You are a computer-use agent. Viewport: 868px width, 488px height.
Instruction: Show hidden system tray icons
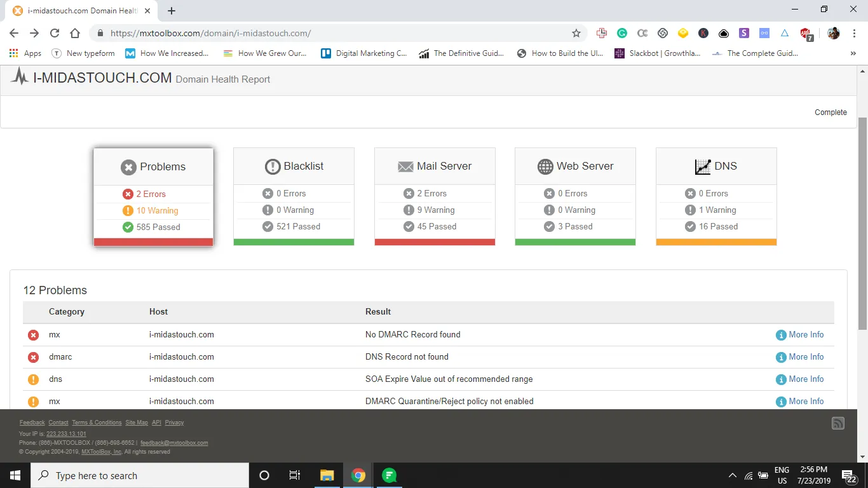tap(732, 475)
